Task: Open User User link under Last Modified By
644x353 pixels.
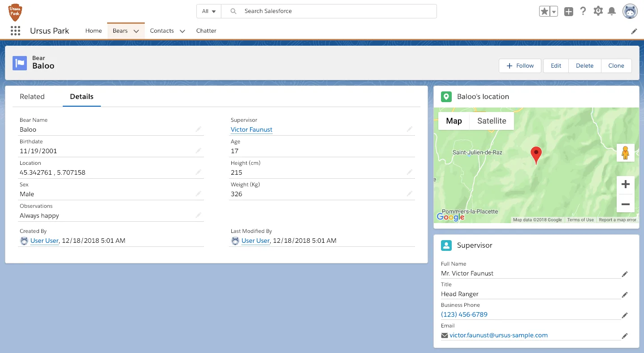Action: click(x=255, y=241)
